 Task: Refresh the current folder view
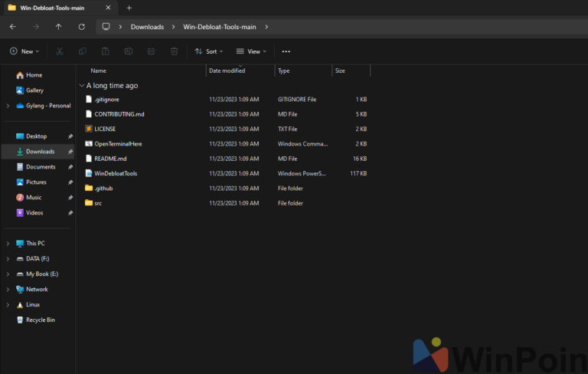(81, 27)
